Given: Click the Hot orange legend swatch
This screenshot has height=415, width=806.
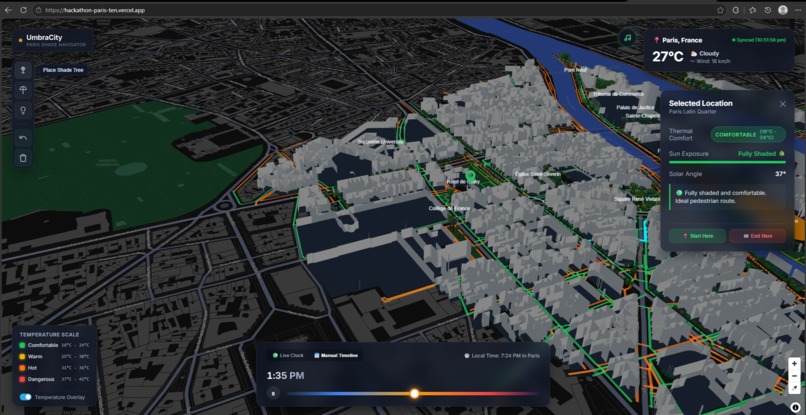Looking at the screenshot, I should (x=22, y=368).
